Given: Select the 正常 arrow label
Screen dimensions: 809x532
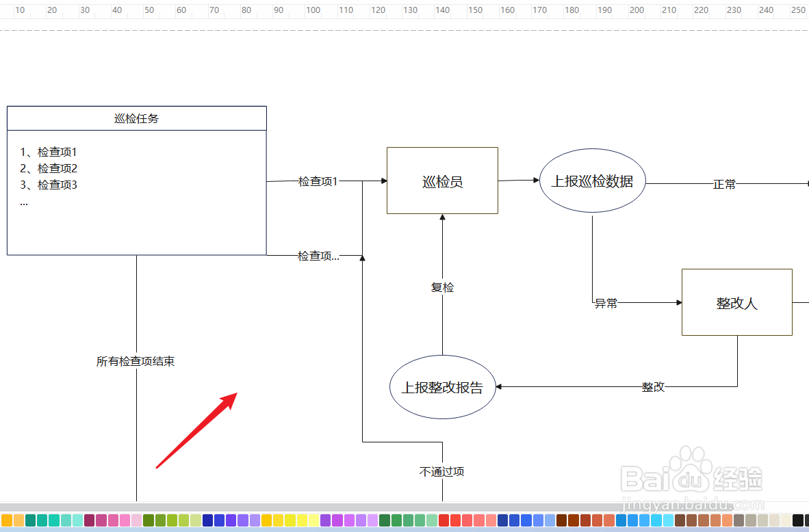Looking at the screenshot, I should [x=723, y=184].
